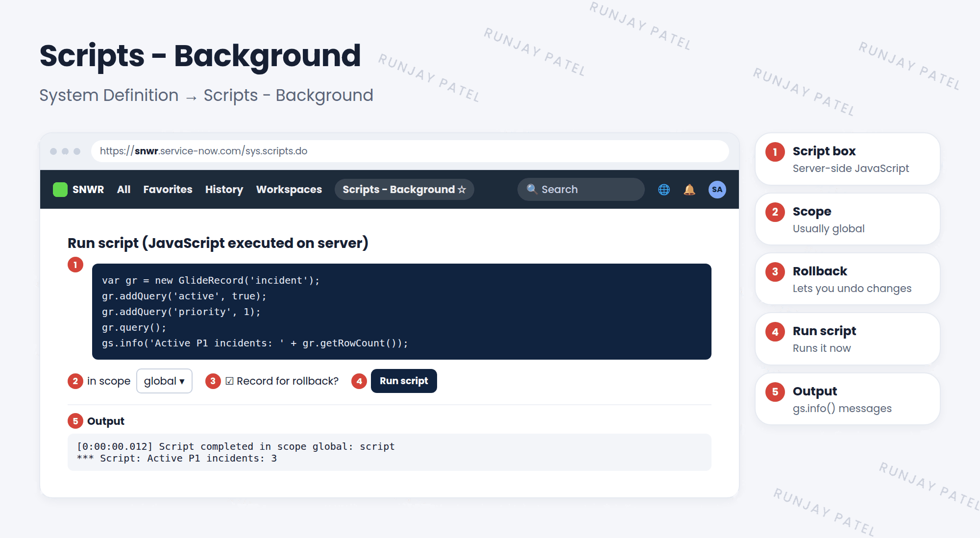Click the Output legend card
Viewport: 980px width, 538px height.
coord(847,399)
